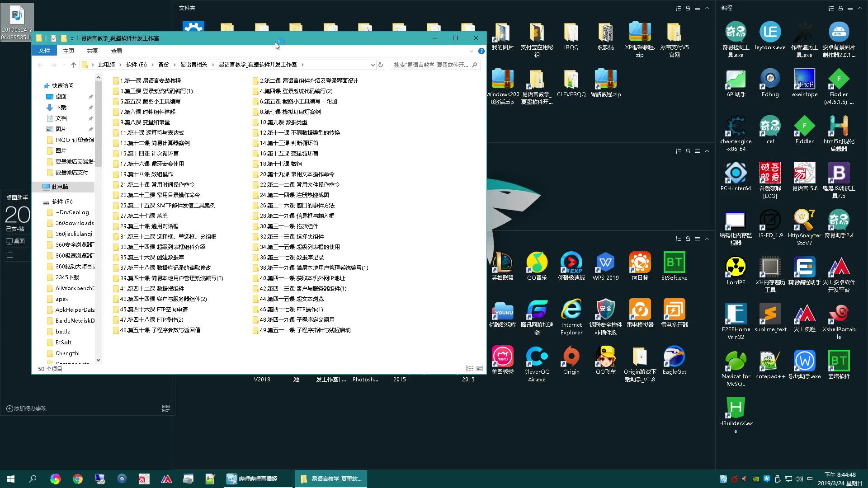This screenshot has height=488, width=868.
Task: Open the Fiddler shortcut icon
Action: (x=804, y=127)
